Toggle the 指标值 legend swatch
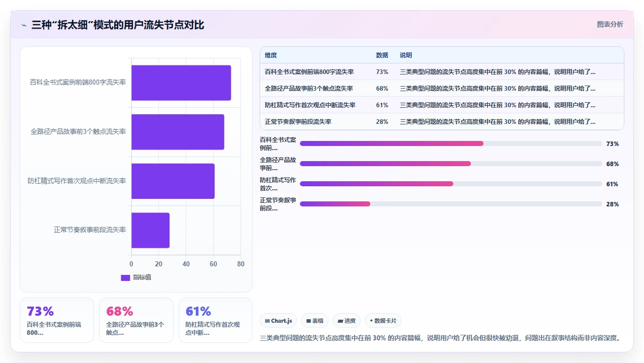 (125, 278)
